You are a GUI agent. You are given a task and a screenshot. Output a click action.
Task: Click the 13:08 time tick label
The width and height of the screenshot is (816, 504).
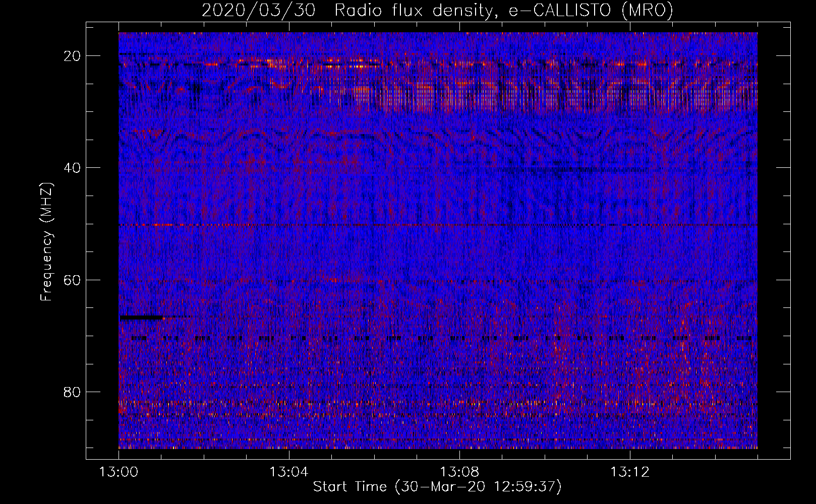[459, 472]
